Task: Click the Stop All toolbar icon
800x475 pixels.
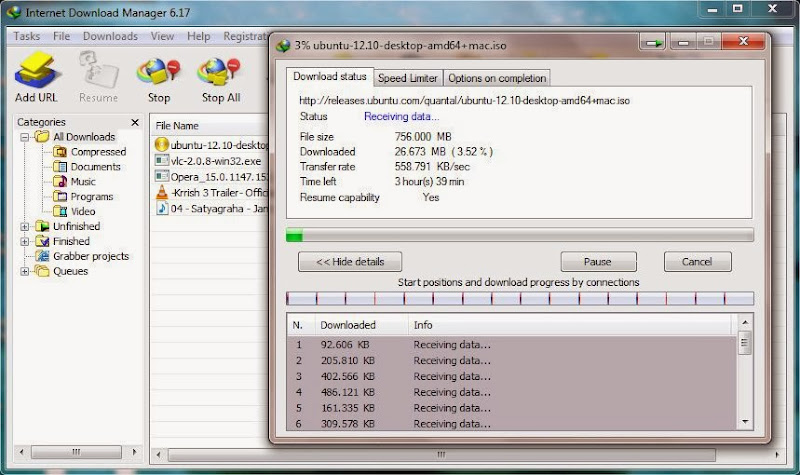Action: tap(219, 72)
